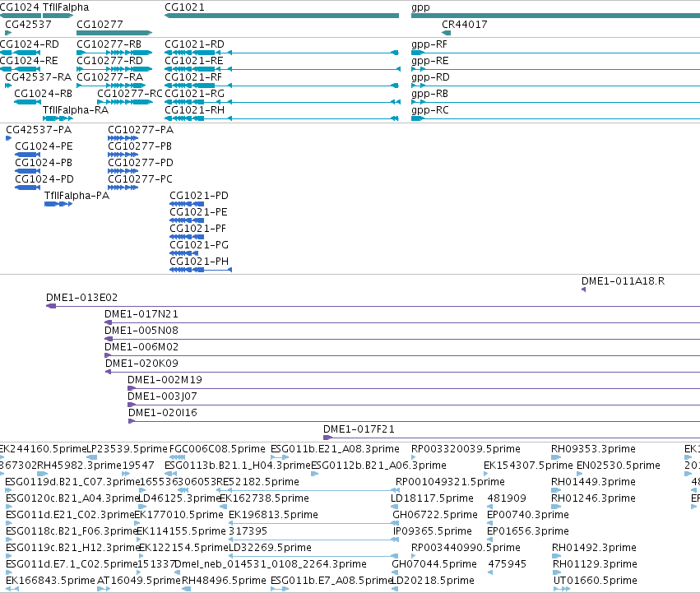Click protein CG10277-PA glyph
This screenshot has height=593, width=700.
[x=123, y=138]
